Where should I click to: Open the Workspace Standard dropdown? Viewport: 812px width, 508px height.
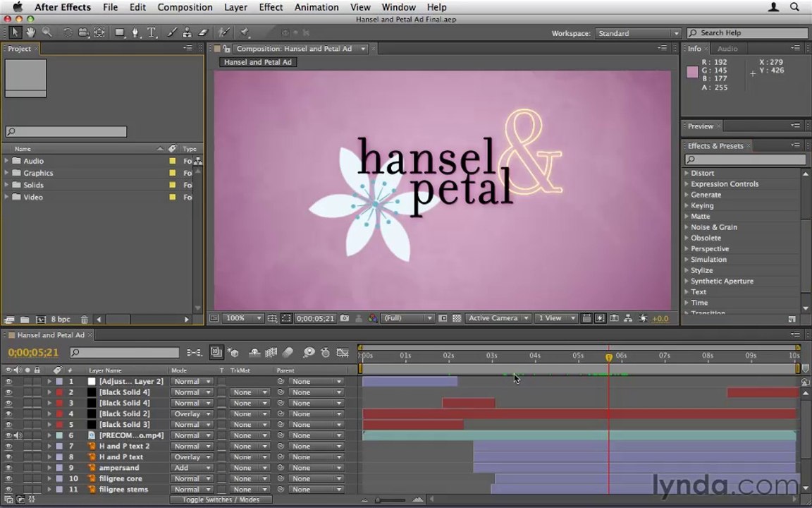point(637,33)
